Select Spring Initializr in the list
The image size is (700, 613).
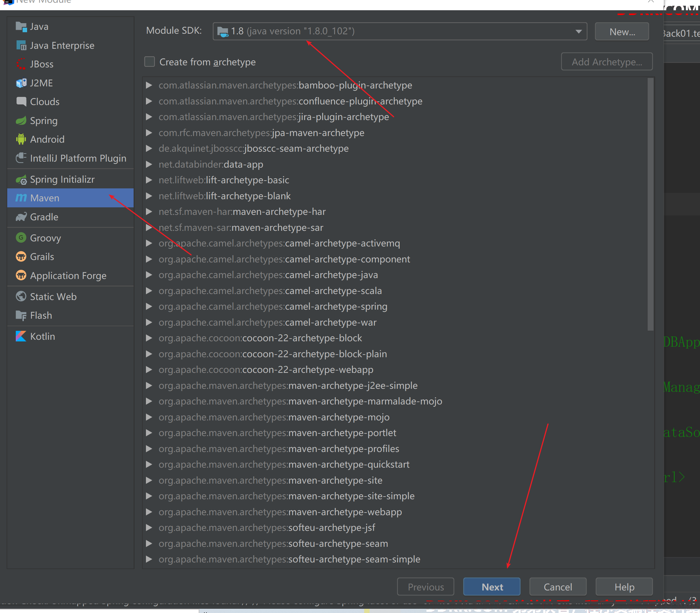click(x=70, y=180)
